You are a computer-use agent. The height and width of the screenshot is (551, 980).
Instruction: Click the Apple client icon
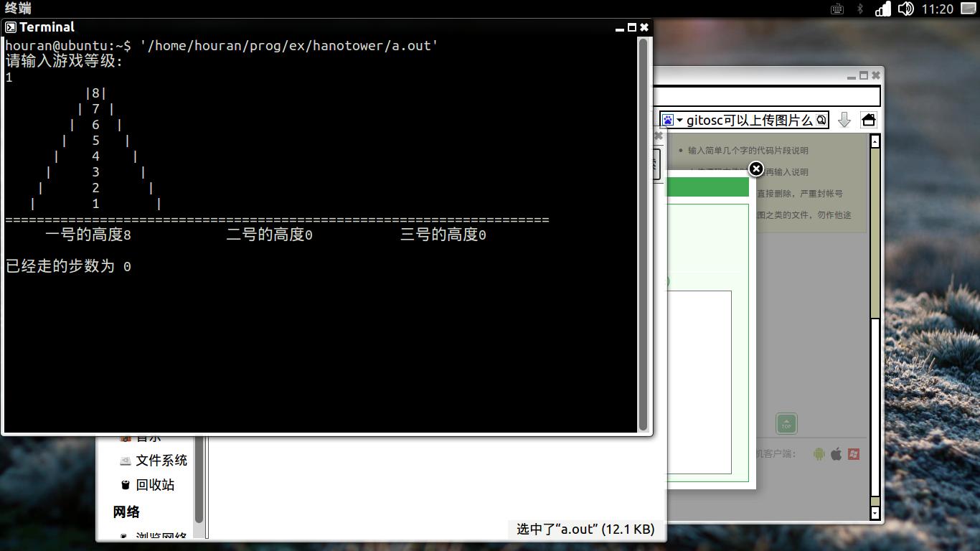click(837, 453)
